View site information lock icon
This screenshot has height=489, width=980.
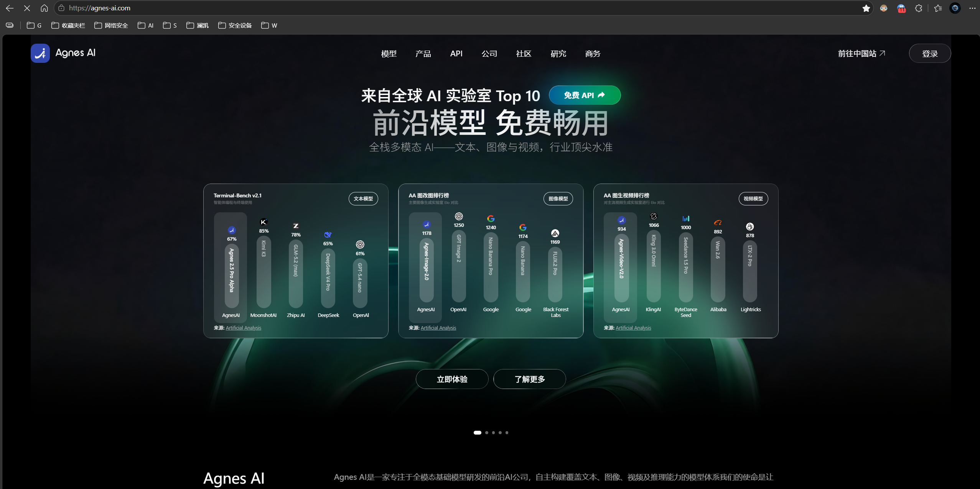pos(61,8)
